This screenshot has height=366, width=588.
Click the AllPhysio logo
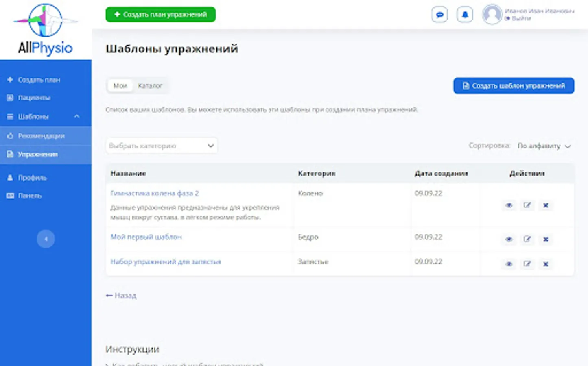pos(45,30)
